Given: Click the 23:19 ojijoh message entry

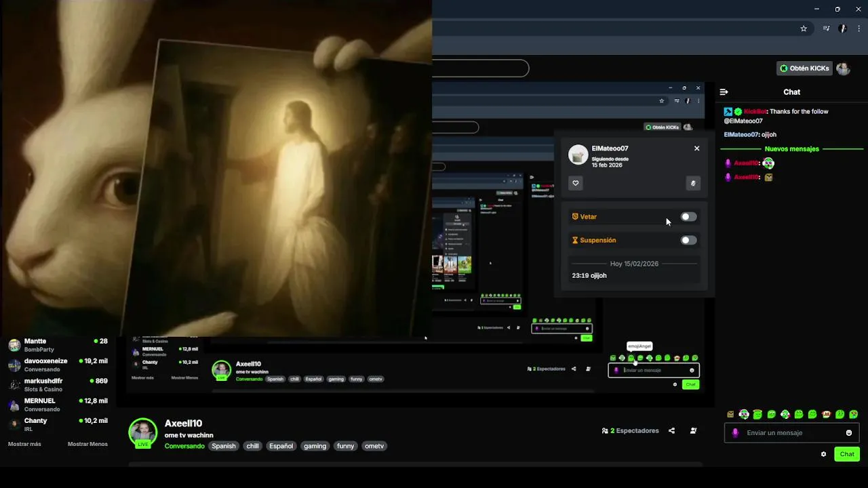Looking at the screenshot, I should pos(589,276).
